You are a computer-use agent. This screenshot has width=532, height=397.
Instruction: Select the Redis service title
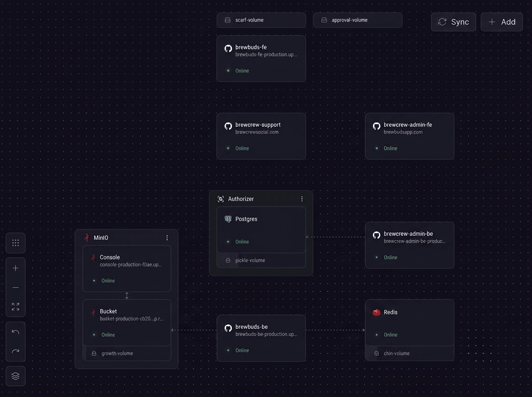tap(391, 312)
